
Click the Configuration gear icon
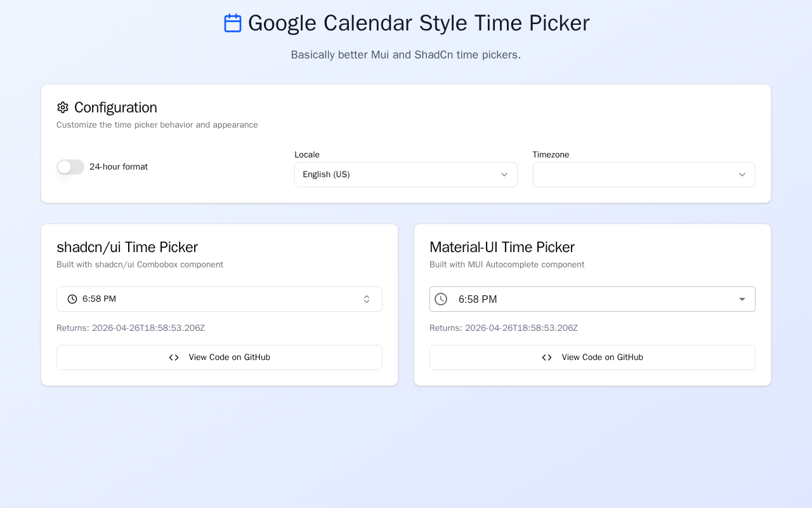click(x=63, y=107)
